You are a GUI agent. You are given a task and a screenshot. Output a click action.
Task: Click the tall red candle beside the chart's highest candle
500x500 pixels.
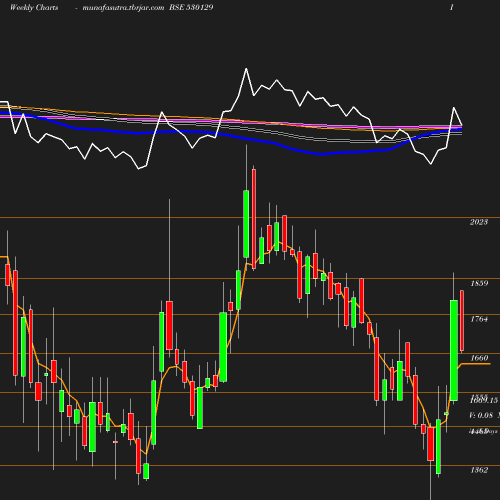click(x=254, y=219)
